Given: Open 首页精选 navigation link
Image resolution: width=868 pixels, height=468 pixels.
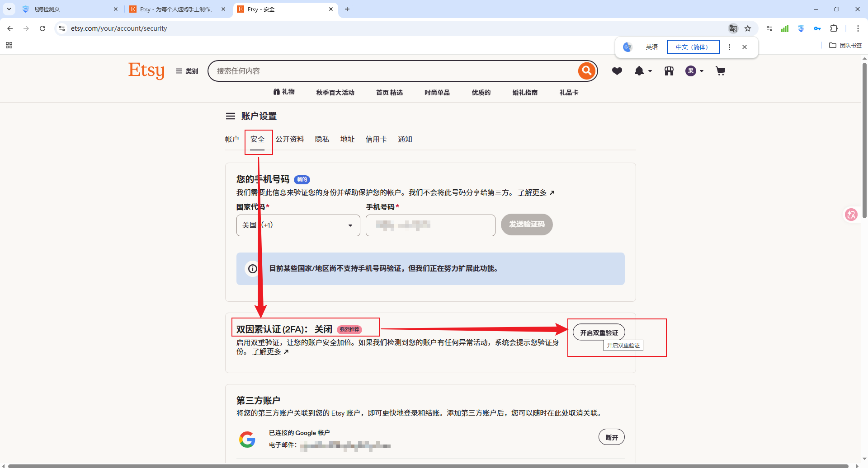Looking at the screenshot, I should pos(389,92).
